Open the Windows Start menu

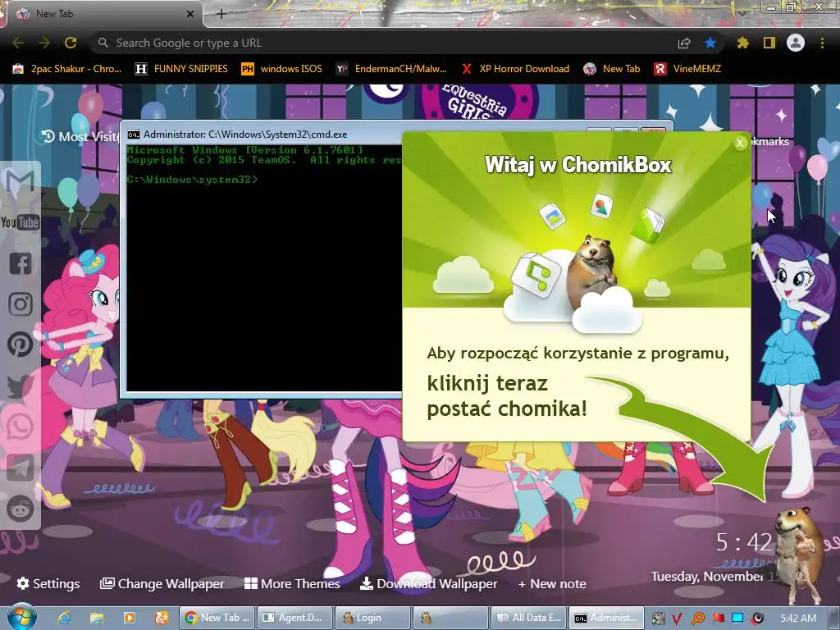[x=21, y=618]
